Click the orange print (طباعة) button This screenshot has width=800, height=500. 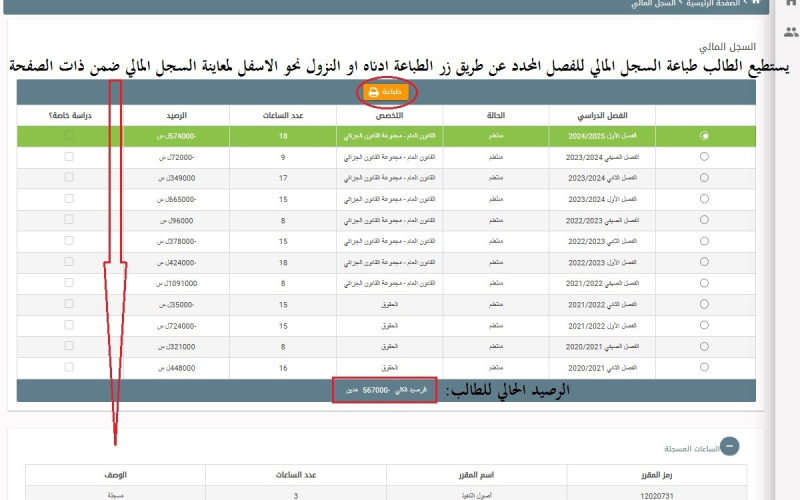[x=386, y=92]
